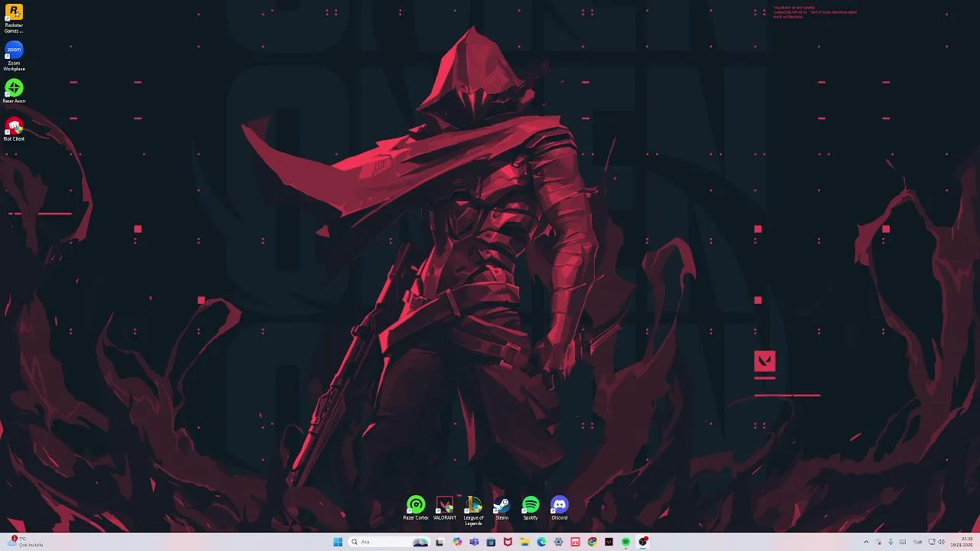This screenshot has height=551, width=980.
Task: Open the Rockstar Games Launcher desktop icon
Action: (14, 18)
